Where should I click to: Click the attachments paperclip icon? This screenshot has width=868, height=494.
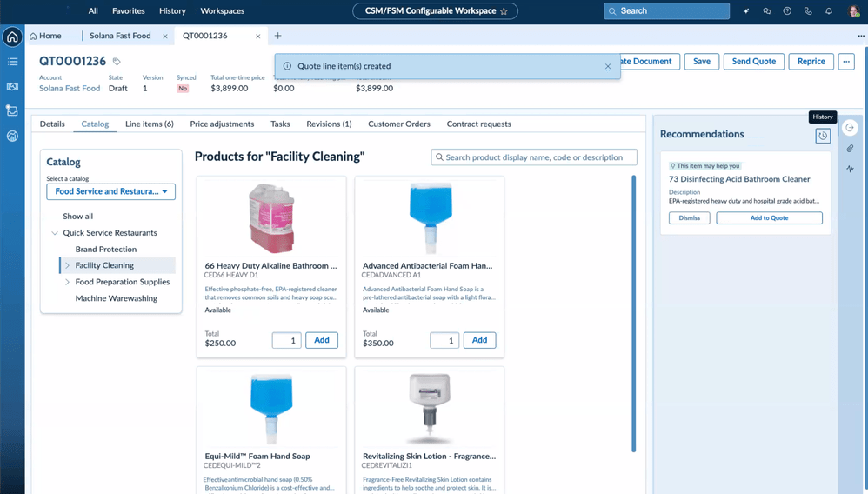click(x=850, y=149)
